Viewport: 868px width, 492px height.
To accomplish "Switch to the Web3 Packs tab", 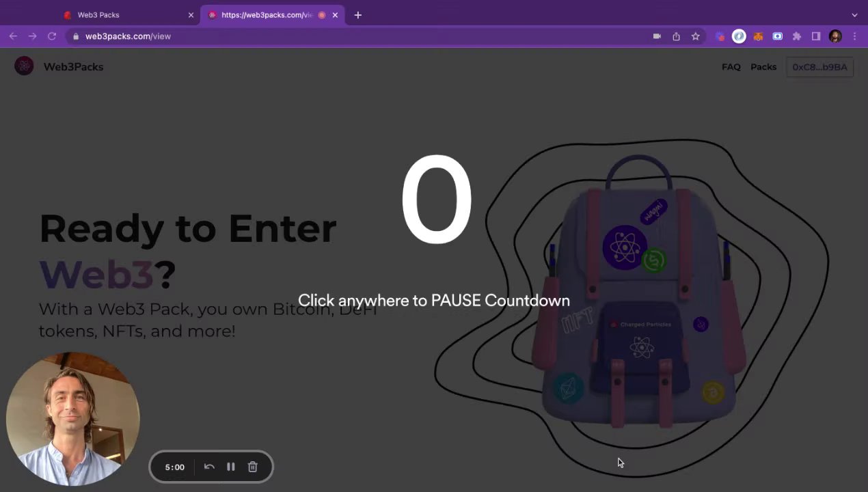I will pos(128,15).
